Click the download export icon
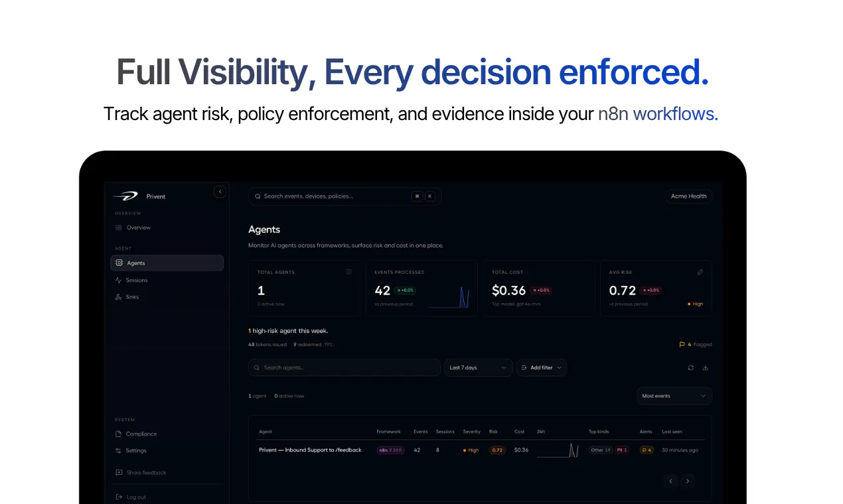 coord(706,367)
